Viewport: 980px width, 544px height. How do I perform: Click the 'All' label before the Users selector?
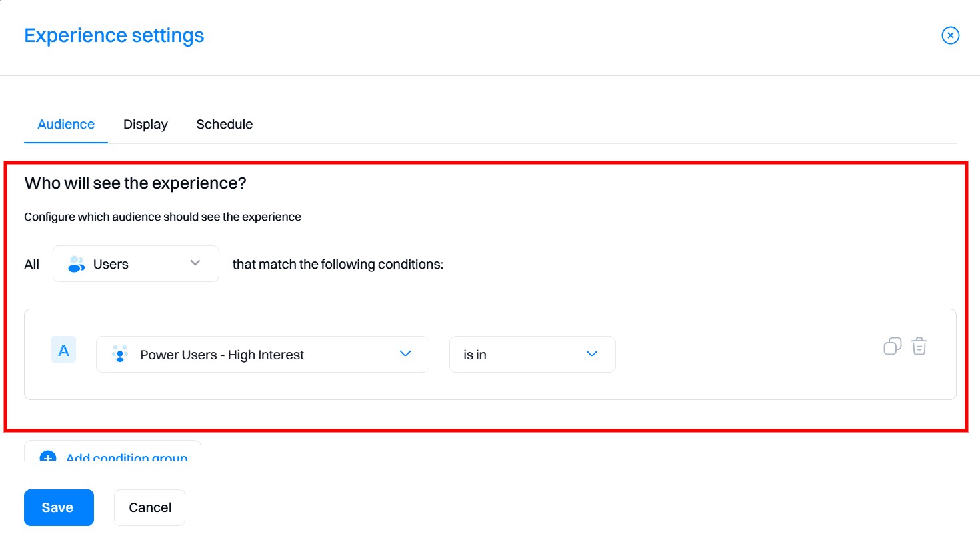[31, 263]
